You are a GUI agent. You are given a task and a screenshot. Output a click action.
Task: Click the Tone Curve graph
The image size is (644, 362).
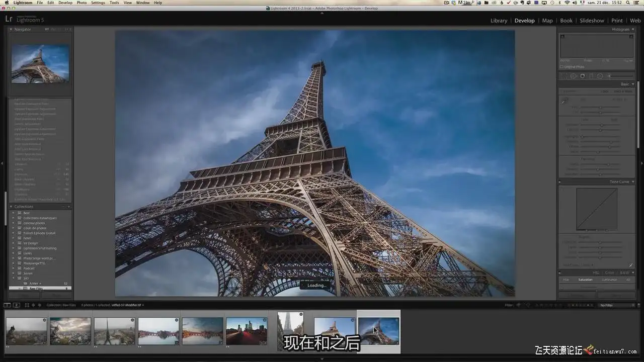pyautogui.click(x=596, y=209)
